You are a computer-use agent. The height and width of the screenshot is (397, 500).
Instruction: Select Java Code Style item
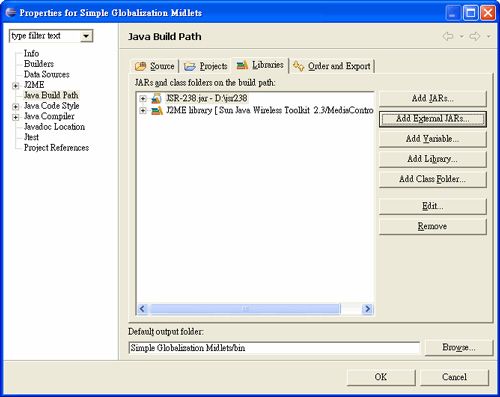tap(51, 106)
